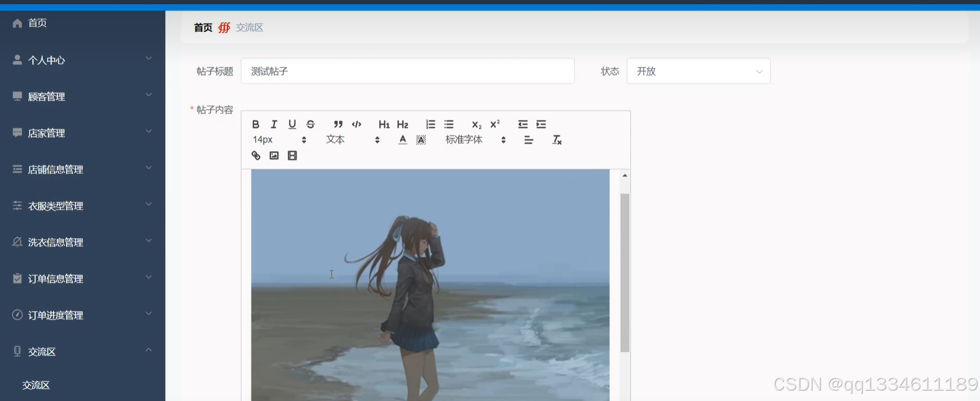This screenshot has height=401, width=980.
Task: Click the 订单进度管理 chevron arrow
Action: (x=149, y=313)
